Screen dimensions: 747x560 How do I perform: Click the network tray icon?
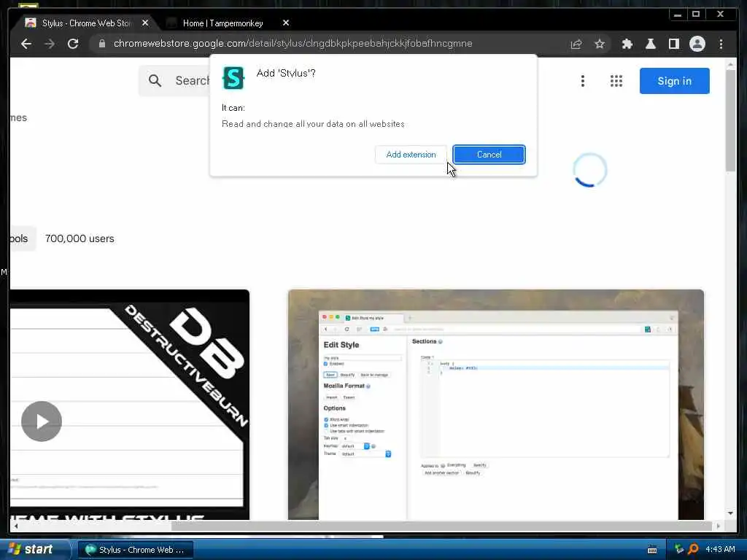click(679, 550)
